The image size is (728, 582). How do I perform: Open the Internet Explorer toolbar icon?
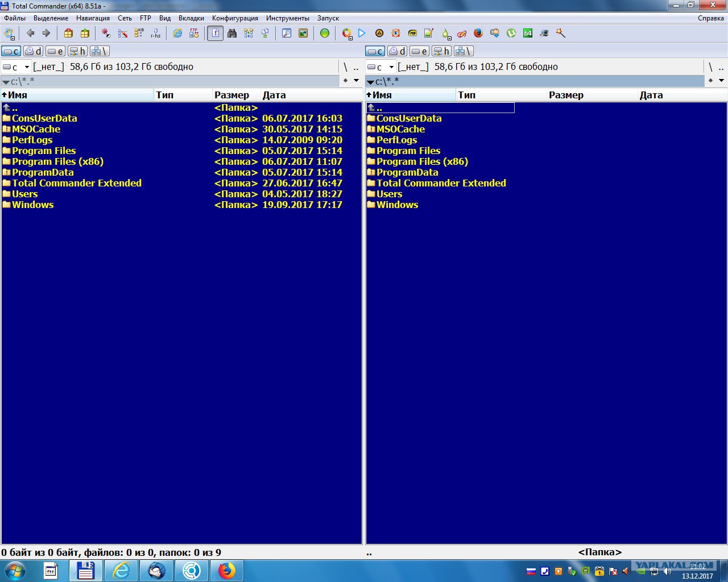[x=177, y=34]
